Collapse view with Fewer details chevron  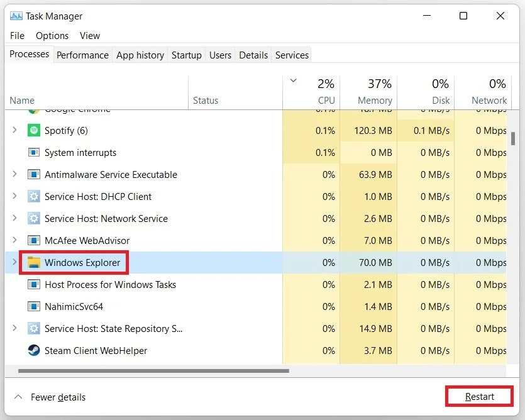click(x=18, y=397)
